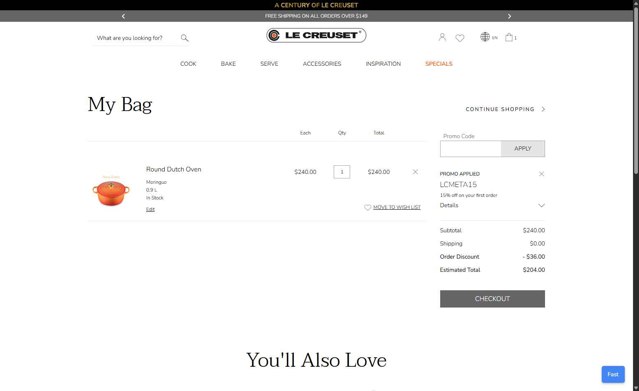Open the INSPIRATION menu
This screenshot has height=391, width=639.
383,64
